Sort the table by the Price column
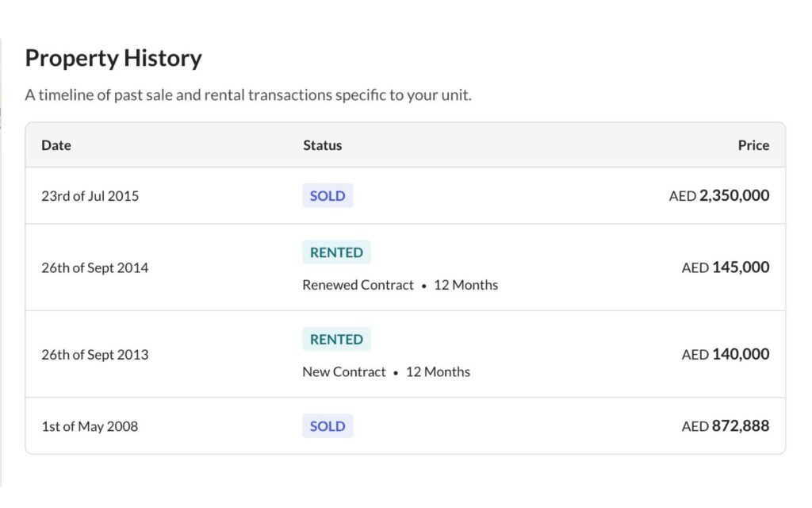The width and height of the screenshot is (812, 508). 753,145
